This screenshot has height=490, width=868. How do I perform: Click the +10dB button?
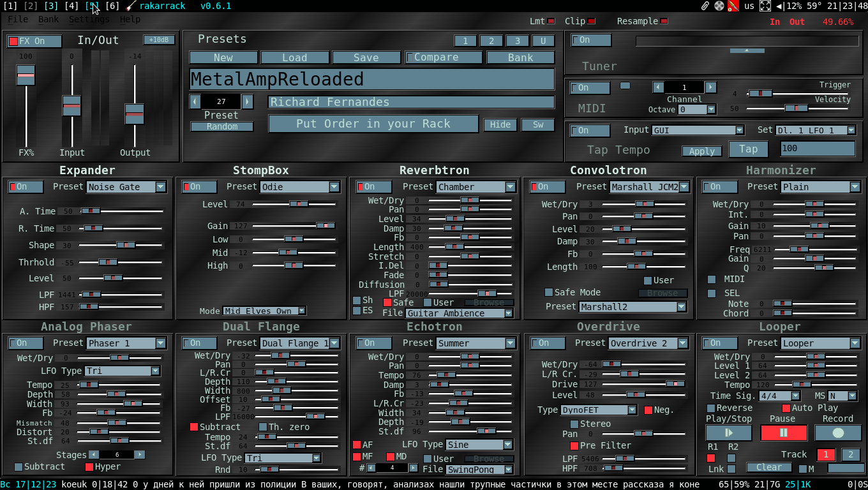click(x=159, y=40)
